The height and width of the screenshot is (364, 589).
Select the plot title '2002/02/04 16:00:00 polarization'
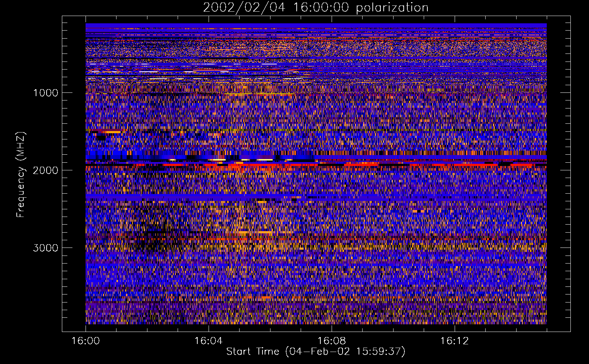click(316, 8)
